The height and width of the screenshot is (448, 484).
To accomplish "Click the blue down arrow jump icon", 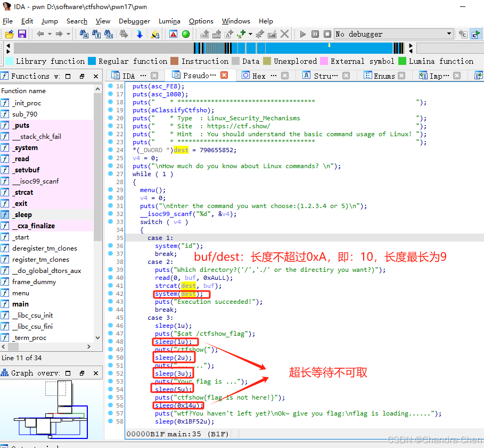I will [x=140, y=34].
